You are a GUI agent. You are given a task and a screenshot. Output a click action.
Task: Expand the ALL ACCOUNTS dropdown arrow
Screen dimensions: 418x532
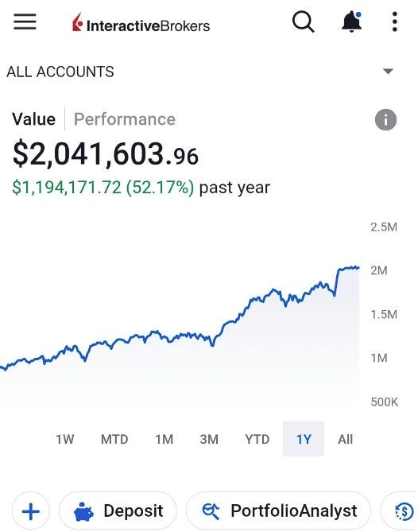click(388, 72)
